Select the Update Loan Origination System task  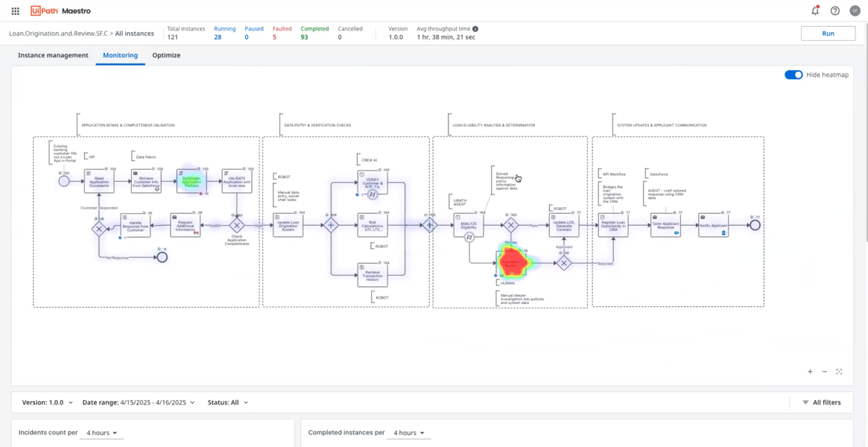[288, 225]
